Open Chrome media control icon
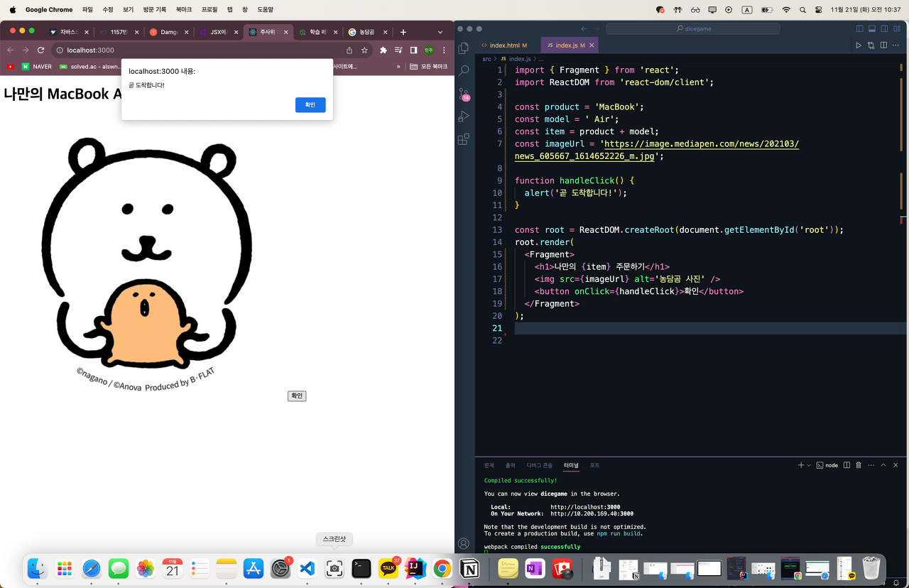The width and height of the screenshot is (909, 588). tap(398, 50)
